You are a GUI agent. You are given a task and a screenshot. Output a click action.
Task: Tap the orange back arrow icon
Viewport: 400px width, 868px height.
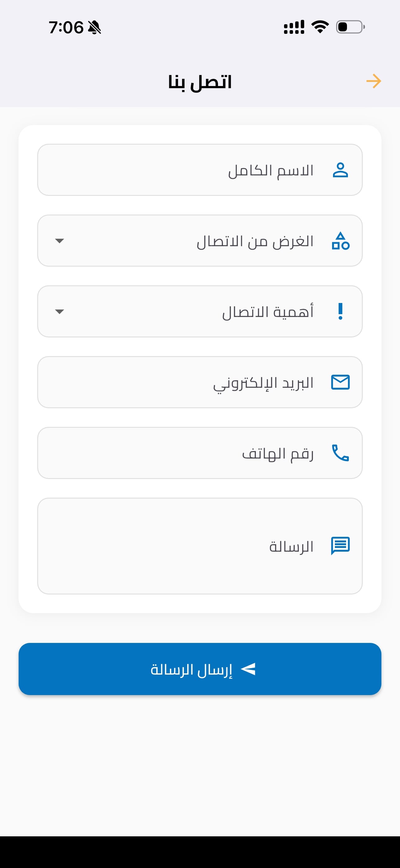[x=373, y=81]
